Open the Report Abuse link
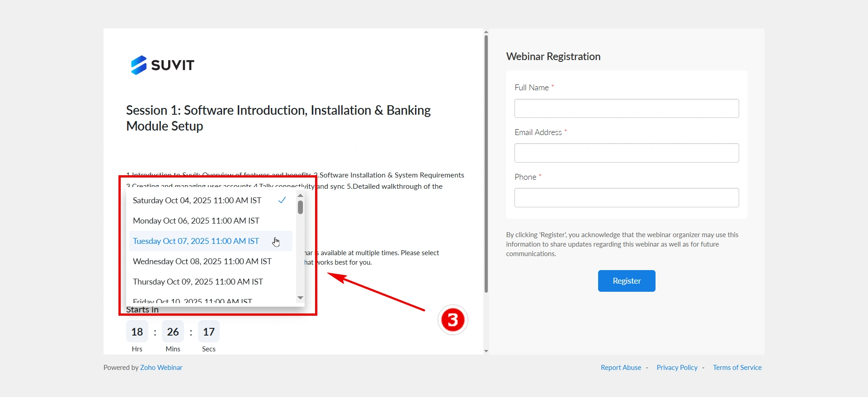 tap(621, 368)
